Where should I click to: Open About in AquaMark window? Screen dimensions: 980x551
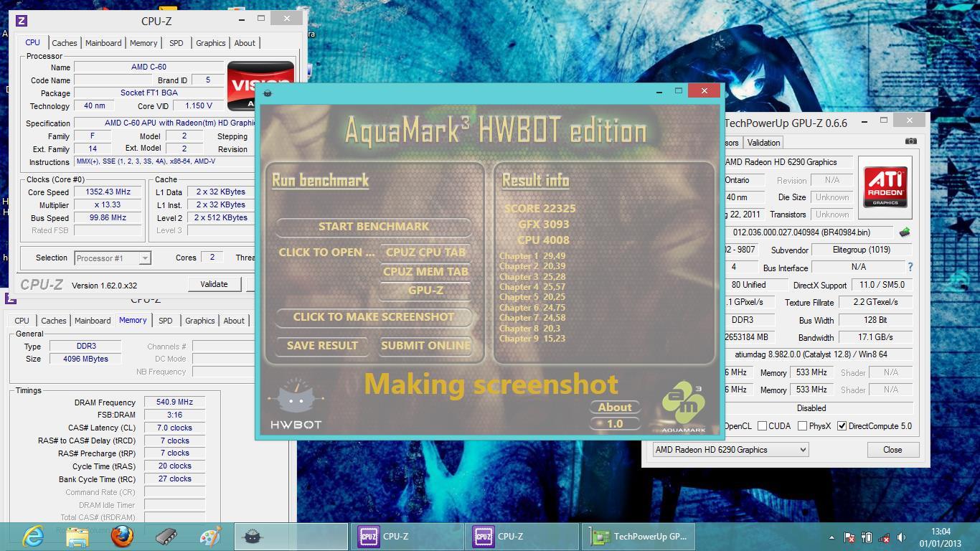click(x=615, y=408)
